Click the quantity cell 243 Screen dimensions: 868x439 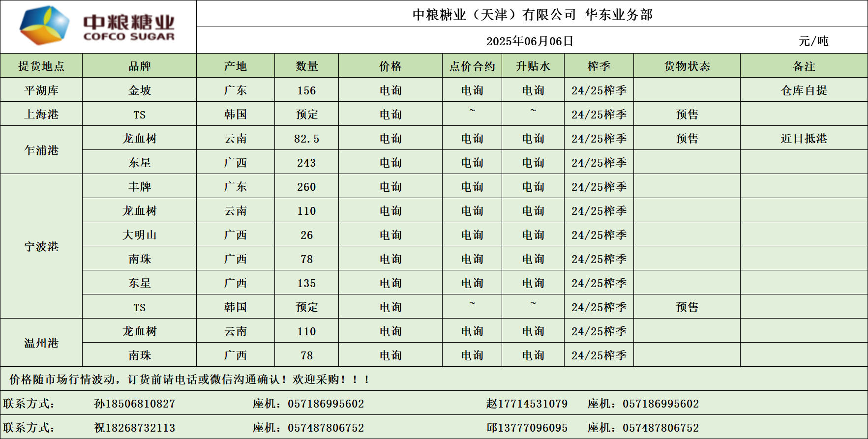(306, 163)
